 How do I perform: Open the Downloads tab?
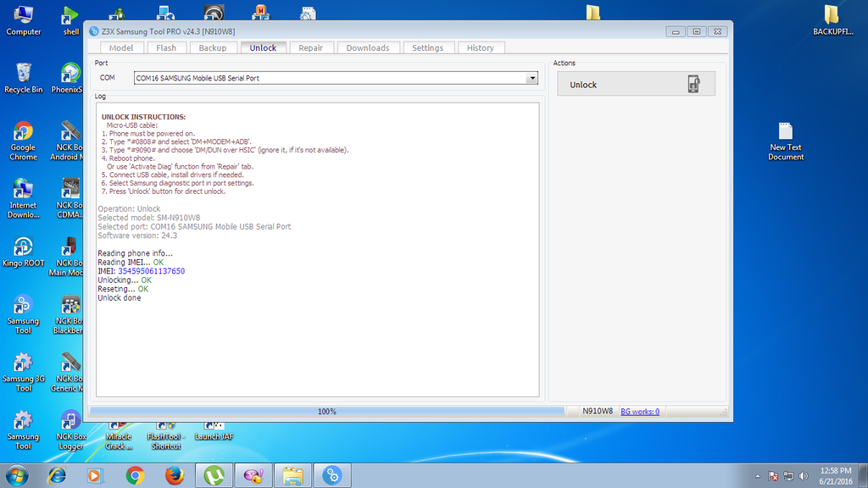point(368,48)
